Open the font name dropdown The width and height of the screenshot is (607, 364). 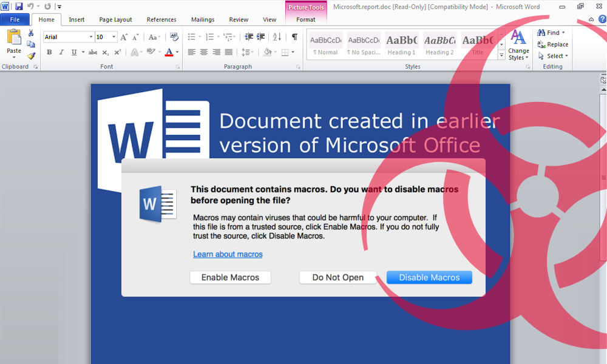[91, 37]
